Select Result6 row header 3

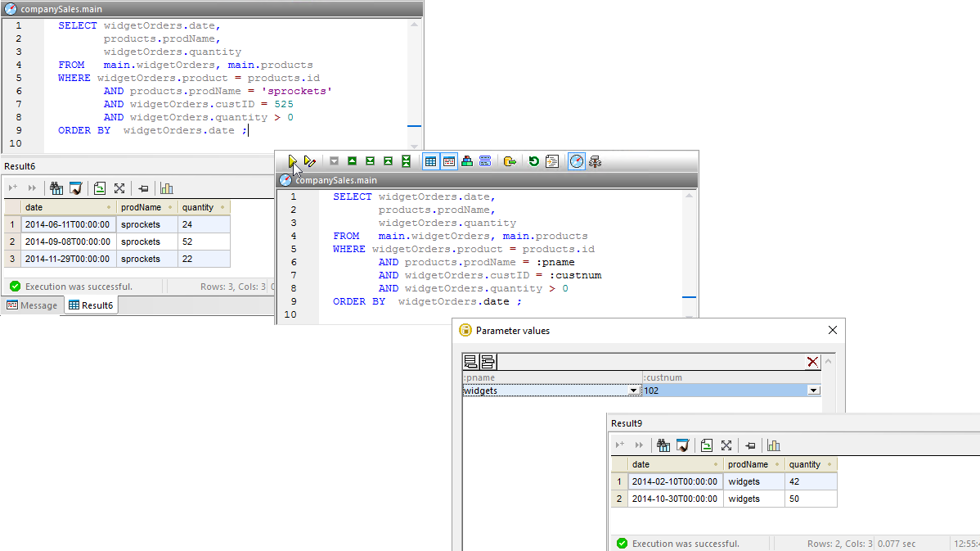[12, 259]
